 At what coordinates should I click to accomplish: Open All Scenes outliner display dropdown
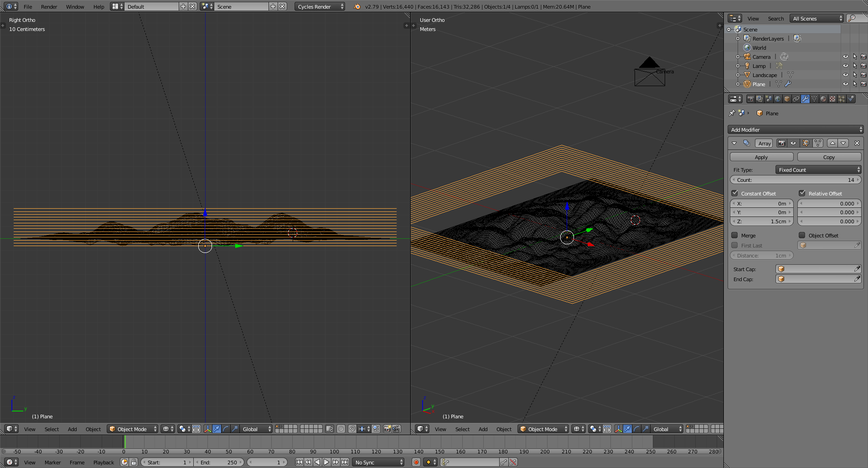pyautogui.click(x=816, y=18)
